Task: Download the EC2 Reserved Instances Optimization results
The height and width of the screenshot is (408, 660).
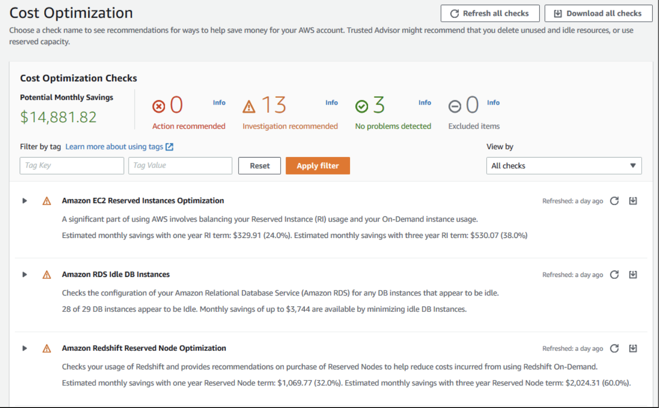Action: tap(633, 201)
